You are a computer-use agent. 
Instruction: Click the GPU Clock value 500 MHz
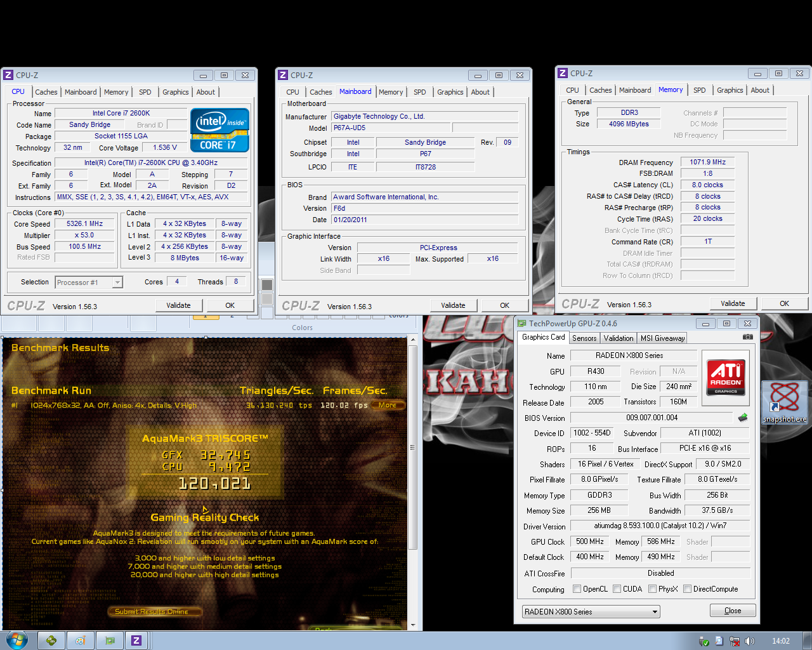coord(590,541)
